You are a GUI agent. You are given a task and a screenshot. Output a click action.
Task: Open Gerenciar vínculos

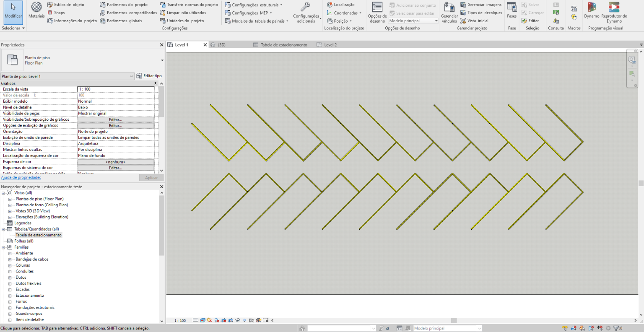pyautogui.click(x=449, y=13)
